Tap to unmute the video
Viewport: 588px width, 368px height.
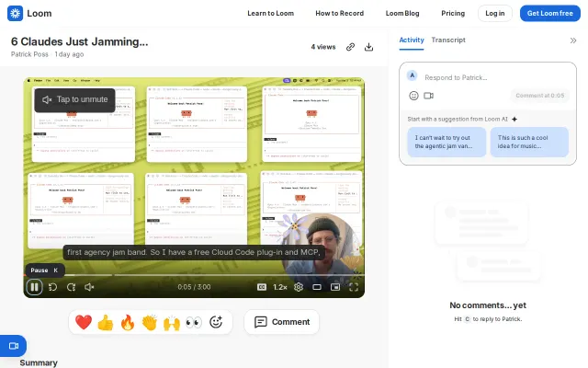[75, 100]
